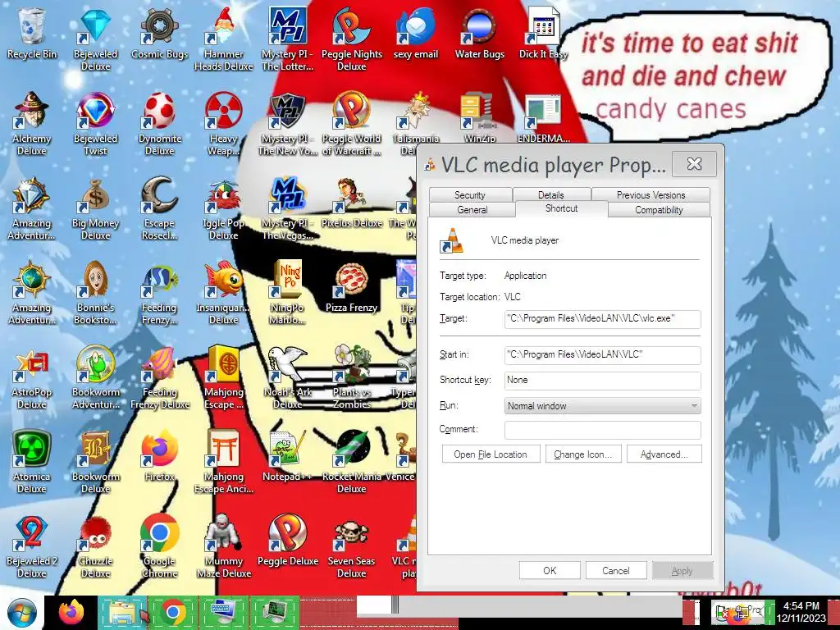The image size is (840, 630).
Task: Click the Change Icon... button
Action: [583, 454]
